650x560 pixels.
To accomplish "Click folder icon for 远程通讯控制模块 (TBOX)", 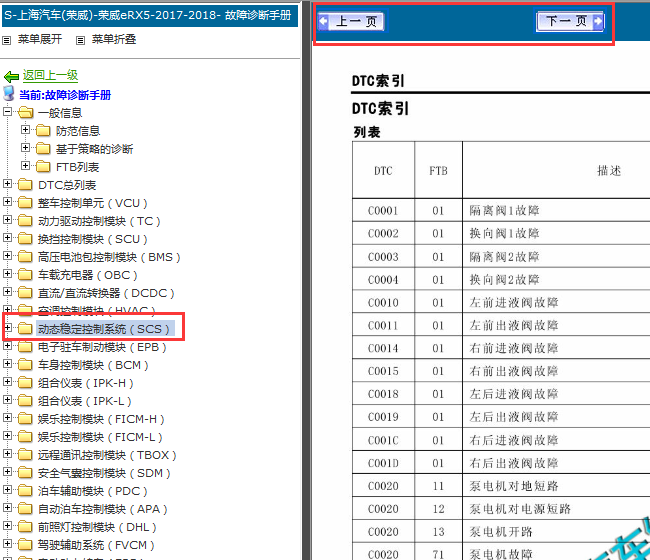I will click(25, 455).
